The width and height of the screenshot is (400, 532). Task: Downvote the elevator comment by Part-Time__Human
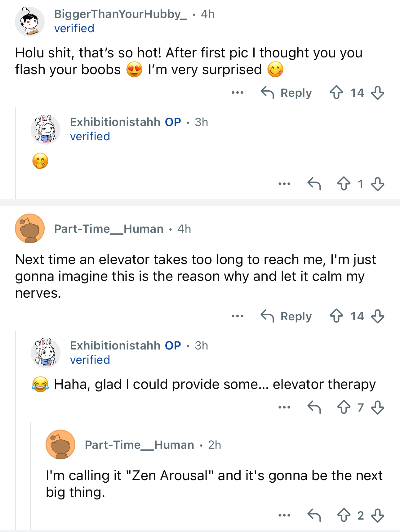(377, 316)
